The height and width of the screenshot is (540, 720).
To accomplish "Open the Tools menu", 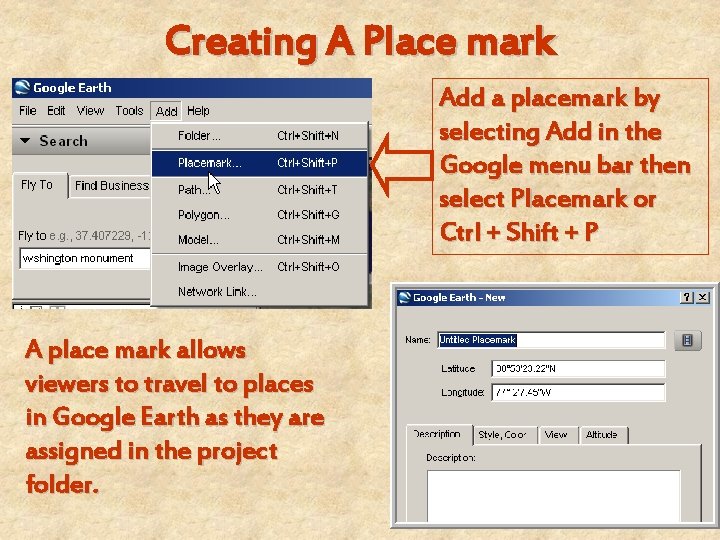I will [x=129, y=111].
